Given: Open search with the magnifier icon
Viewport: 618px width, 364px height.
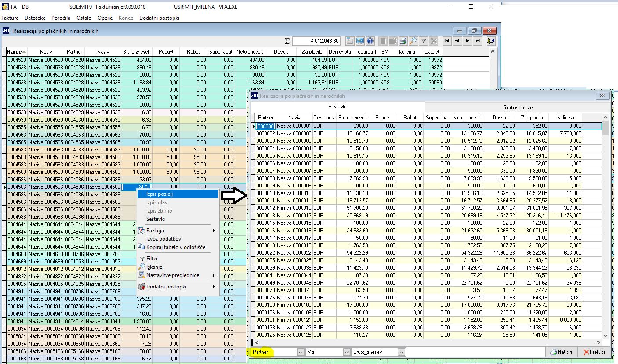Looking at the screenshot, I should click(x=413, y=41).
